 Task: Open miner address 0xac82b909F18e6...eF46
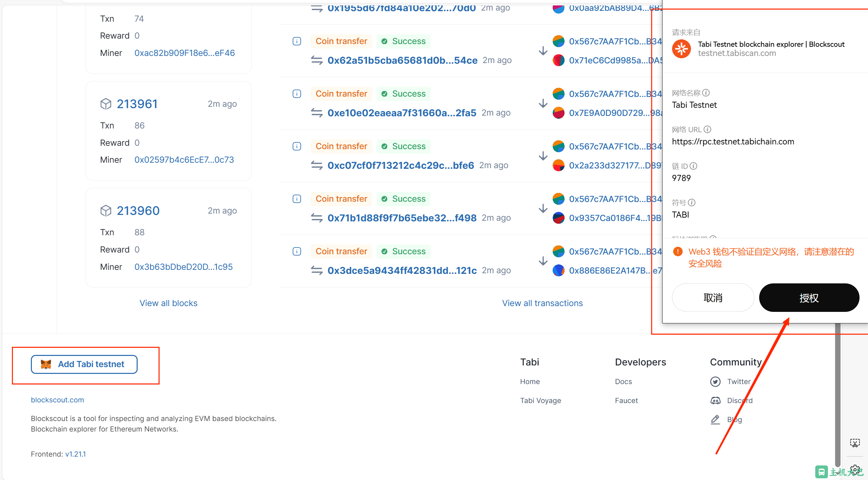184,53
